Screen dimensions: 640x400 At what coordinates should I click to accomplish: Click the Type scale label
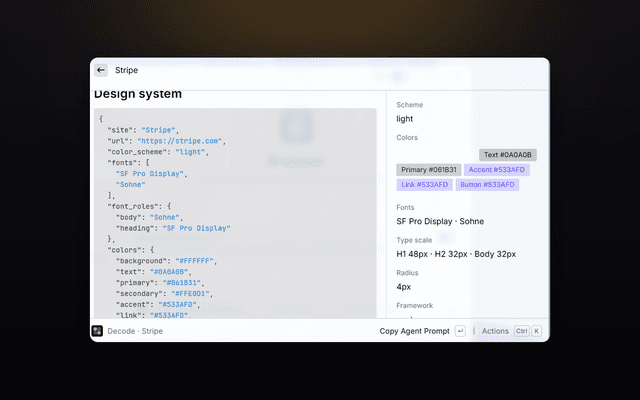tap(414, 240)
